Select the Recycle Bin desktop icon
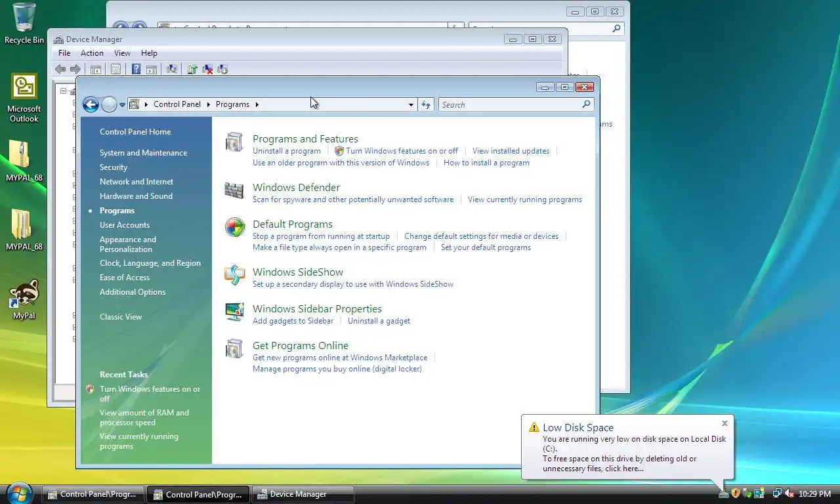The height and width of the screenshot is (504, 840). click(24, 24)
